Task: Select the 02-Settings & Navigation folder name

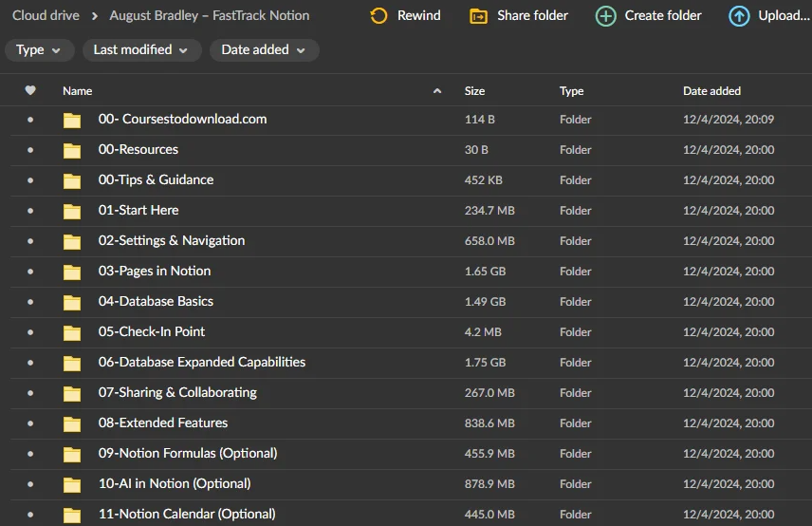Action: click(x=172, y=240)
